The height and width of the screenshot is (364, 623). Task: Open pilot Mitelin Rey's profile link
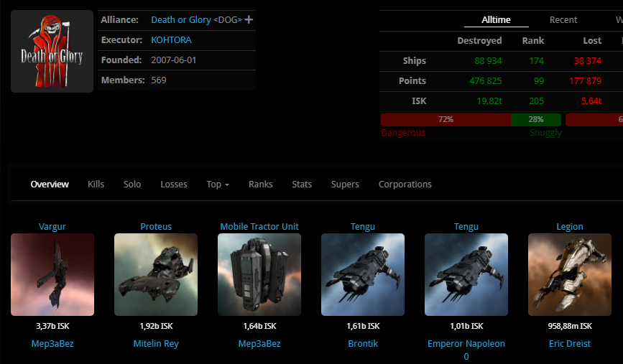(156, 344)
